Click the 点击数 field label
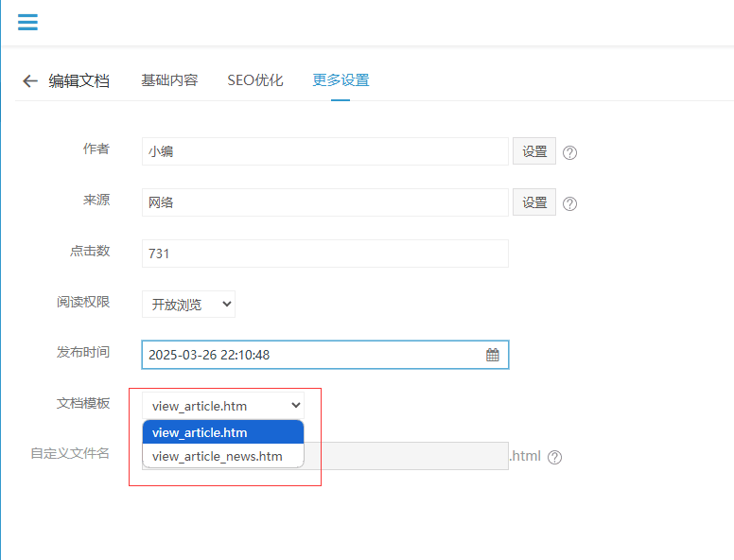 click(x=90, y=251)
